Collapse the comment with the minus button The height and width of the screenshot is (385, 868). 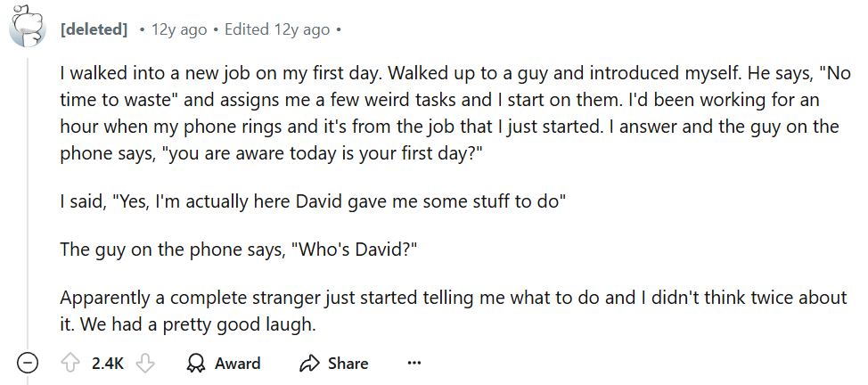pyautogui.click(x=28, y=364)
